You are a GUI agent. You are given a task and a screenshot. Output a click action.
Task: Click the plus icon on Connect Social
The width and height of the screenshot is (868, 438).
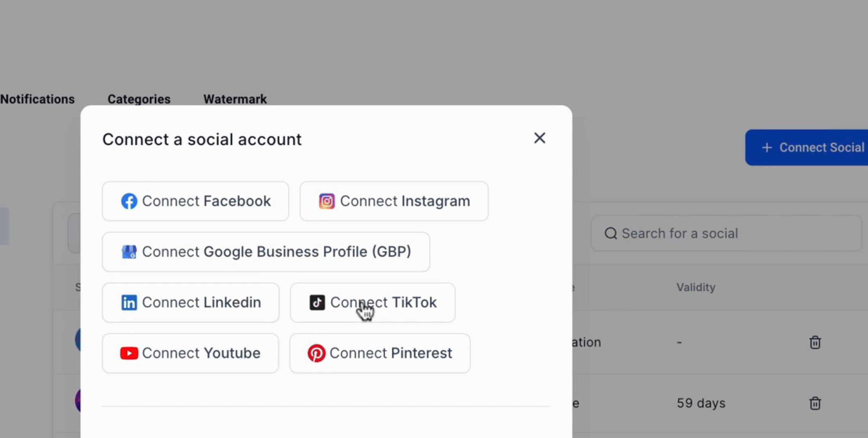click(x=767, y=148)
